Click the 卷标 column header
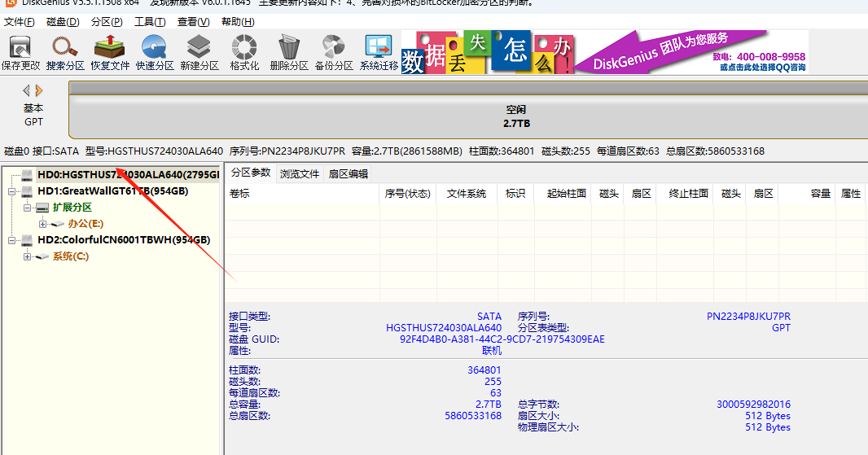This screenshot has height=455, width=868. coord(302,193)
